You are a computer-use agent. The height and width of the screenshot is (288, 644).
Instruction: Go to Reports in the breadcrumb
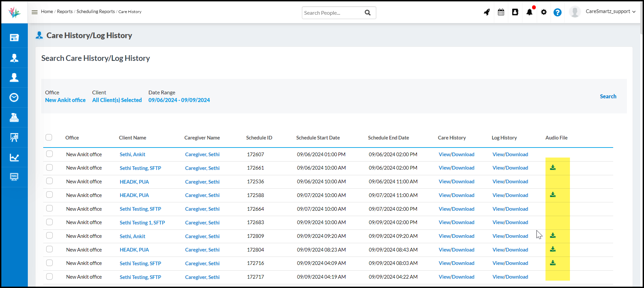tap(65, 11)
